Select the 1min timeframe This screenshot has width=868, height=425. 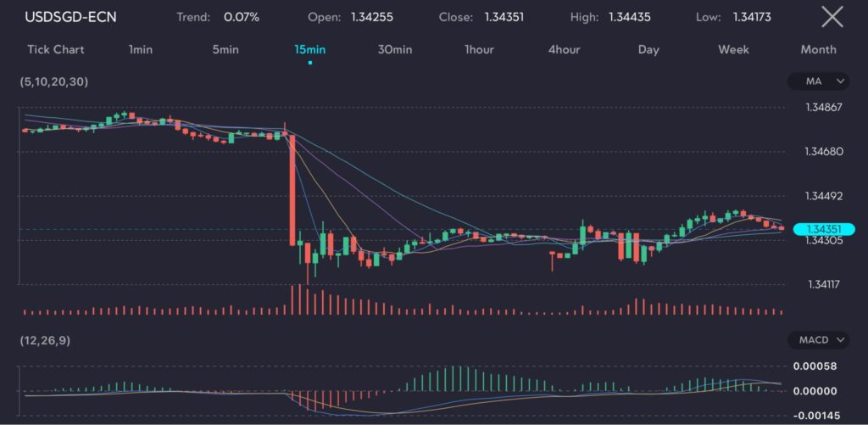click(141, 49)
